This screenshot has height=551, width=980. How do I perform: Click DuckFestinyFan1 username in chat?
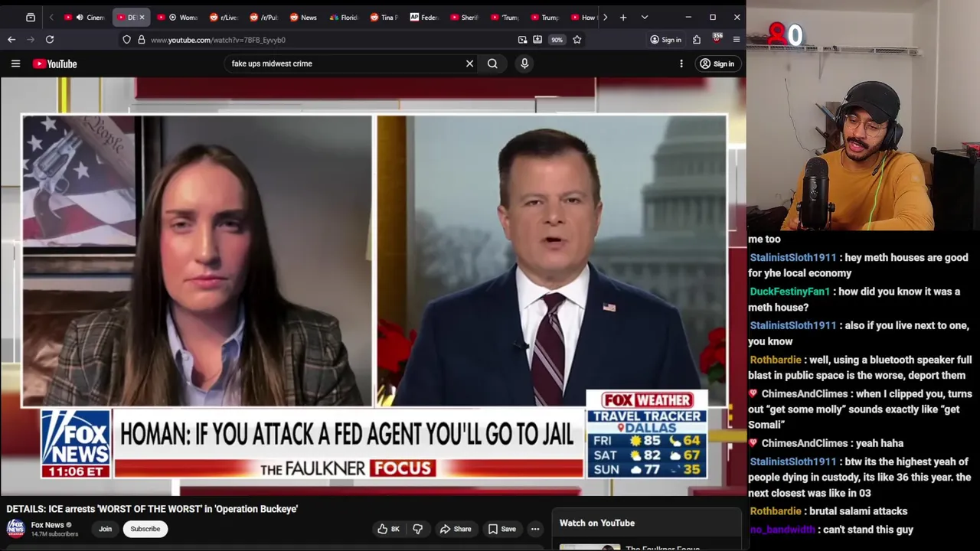[x=789, y=292]
